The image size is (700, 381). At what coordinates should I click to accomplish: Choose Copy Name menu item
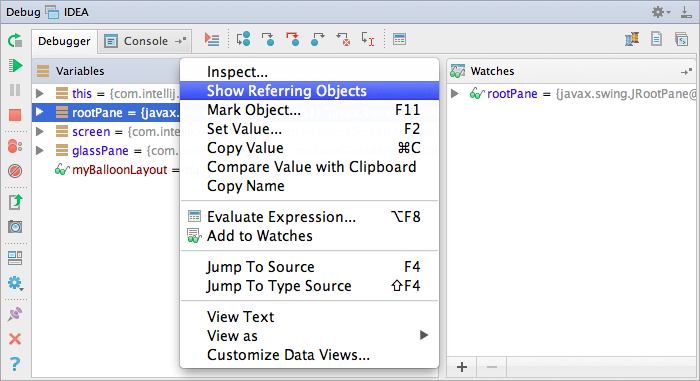[x=309, y=186]
